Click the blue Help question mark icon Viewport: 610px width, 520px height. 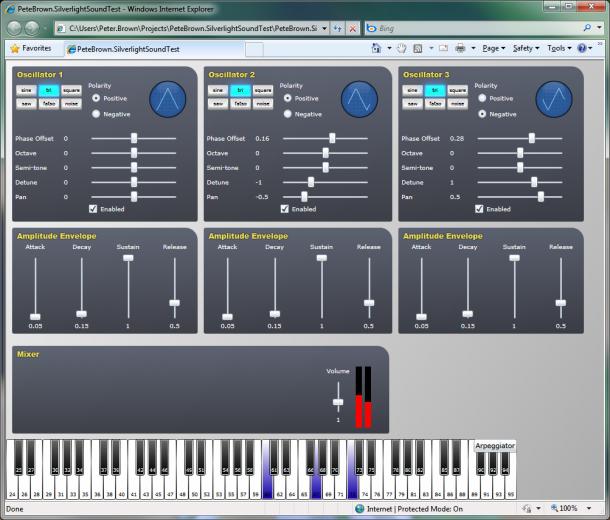[x=582, y=48]
